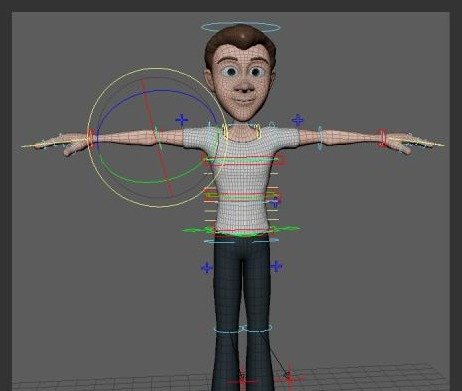Select small blue cross control at the waist side
462x391 pixels.
[x=275, y=202]
